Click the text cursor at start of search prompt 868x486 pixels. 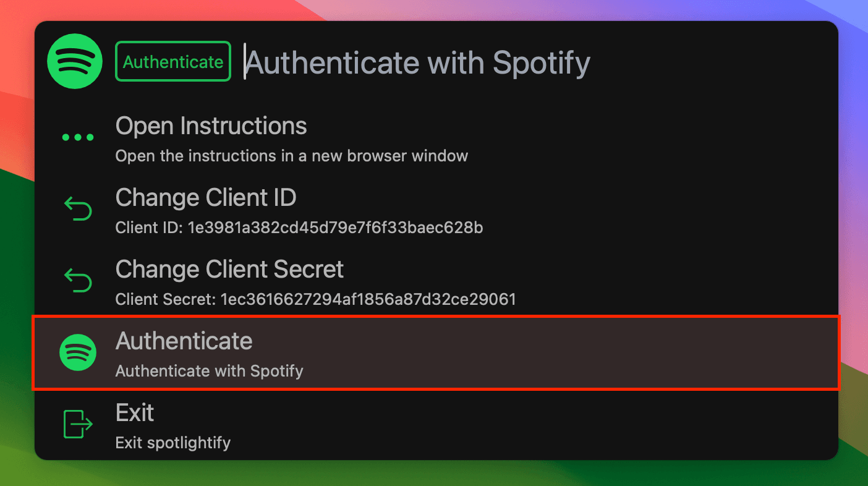(245, 61)
